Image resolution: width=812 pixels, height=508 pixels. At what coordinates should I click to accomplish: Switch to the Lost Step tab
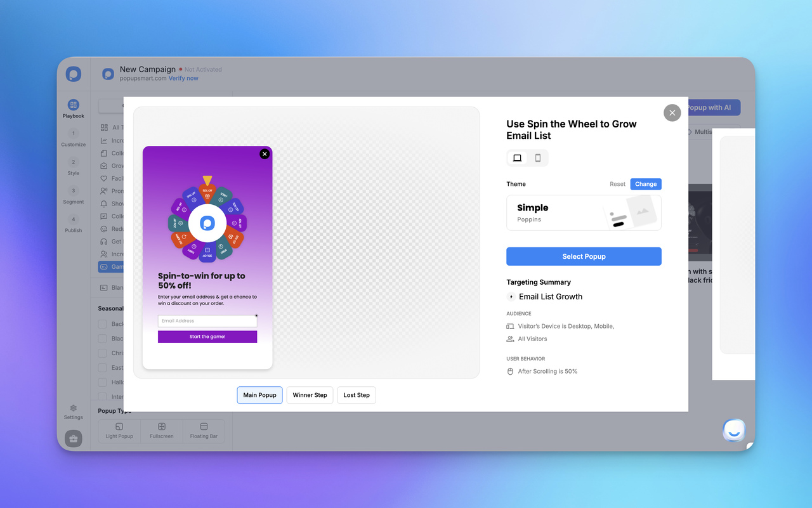coord(356,394)
